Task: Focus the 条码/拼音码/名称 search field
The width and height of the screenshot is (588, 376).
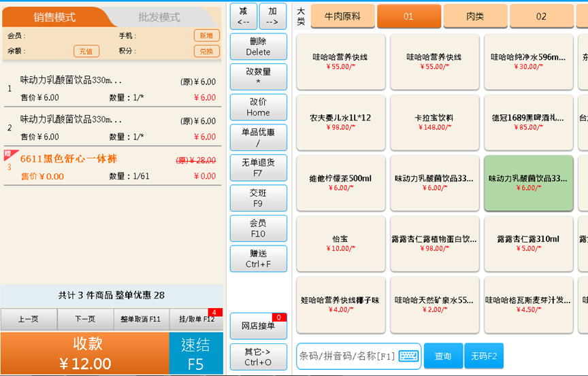Action: 359,356
